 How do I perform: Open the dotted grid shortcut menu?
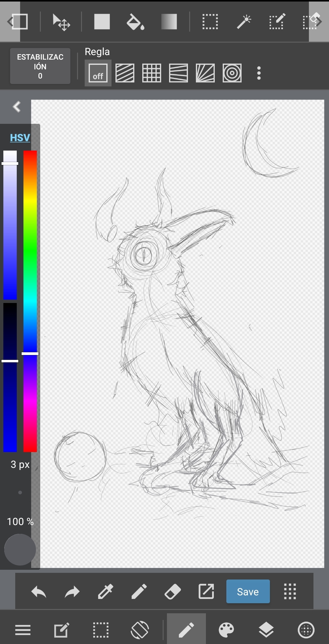290,591
